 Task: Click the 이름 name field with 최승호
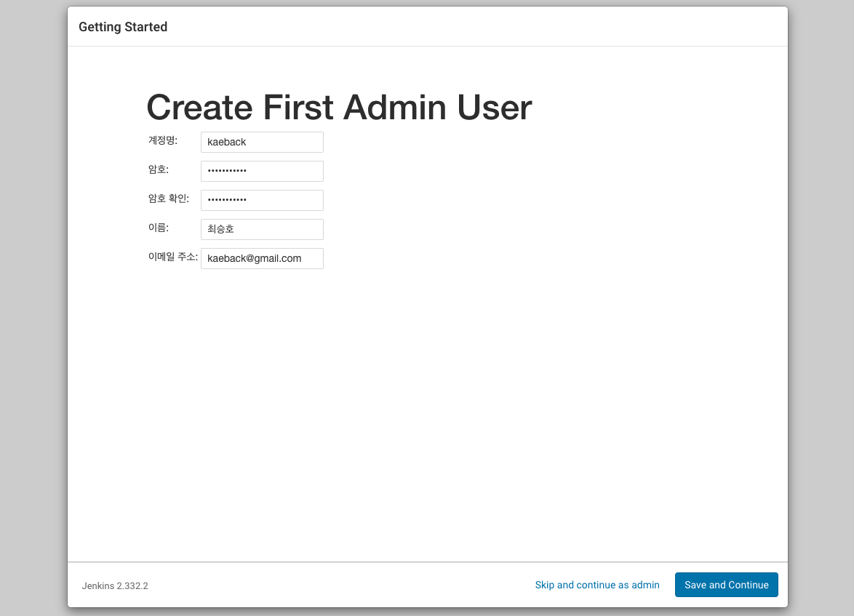coord(262,229)
